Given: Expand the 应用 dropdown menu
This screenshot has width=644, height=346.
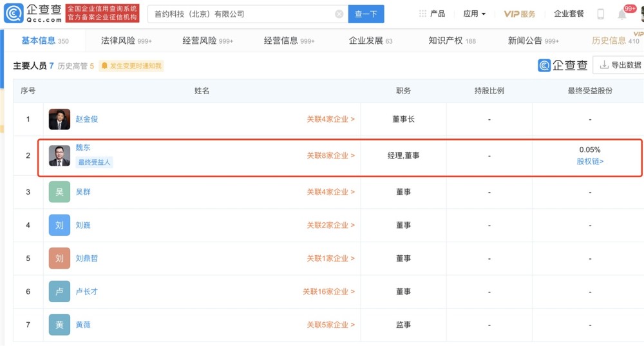Looking at the screenshot, I should click(475, 14).
